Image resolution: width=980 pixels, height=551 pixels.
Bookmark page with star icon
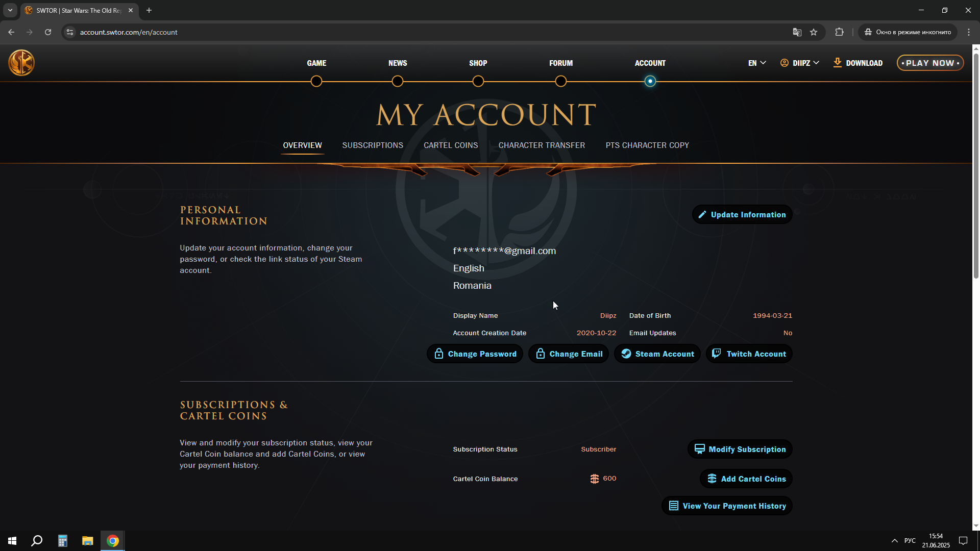(x=814, y=32)
